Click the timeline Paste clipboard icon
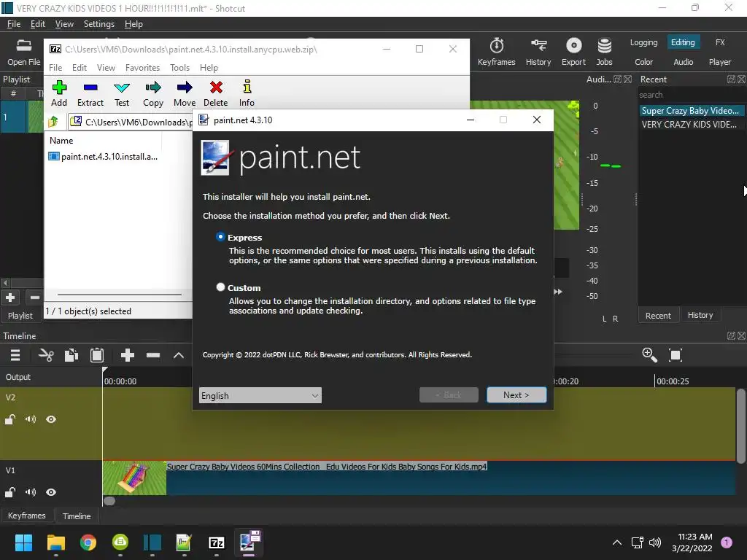The width and height of the screenshot is (747, 560). (97, 355)
